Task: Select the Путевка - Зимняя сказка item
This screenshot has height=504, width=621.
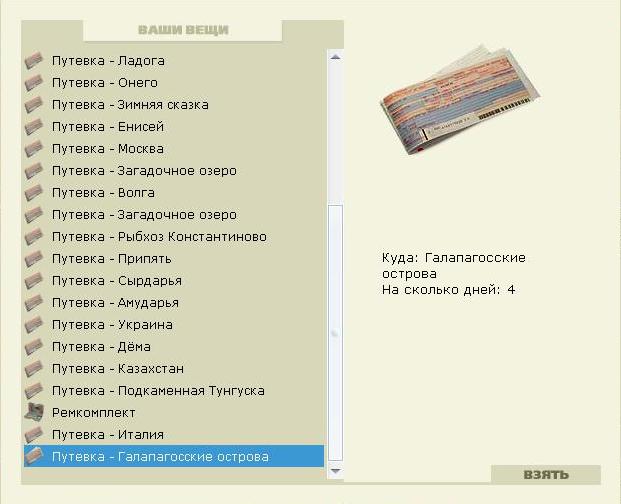Action: [x=174, y=105]
